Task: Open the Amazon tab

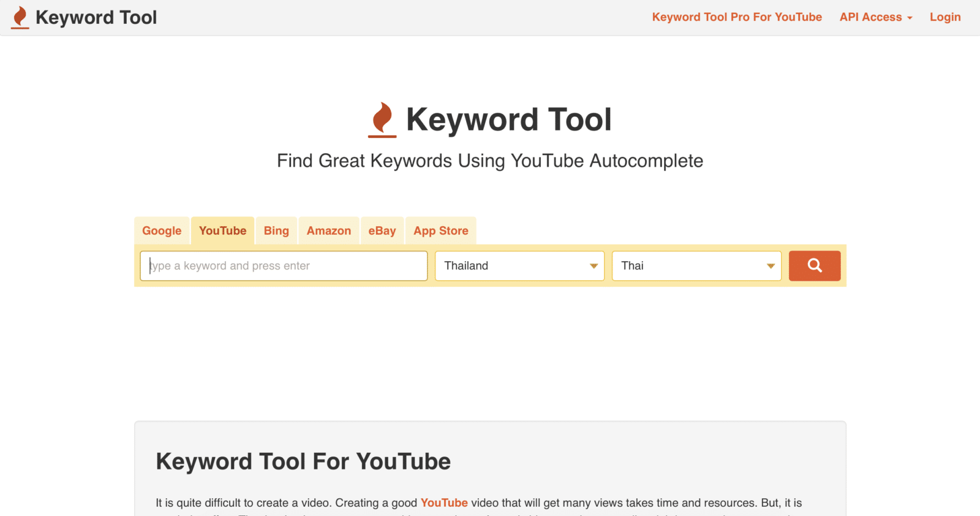Action: point(329,231)
